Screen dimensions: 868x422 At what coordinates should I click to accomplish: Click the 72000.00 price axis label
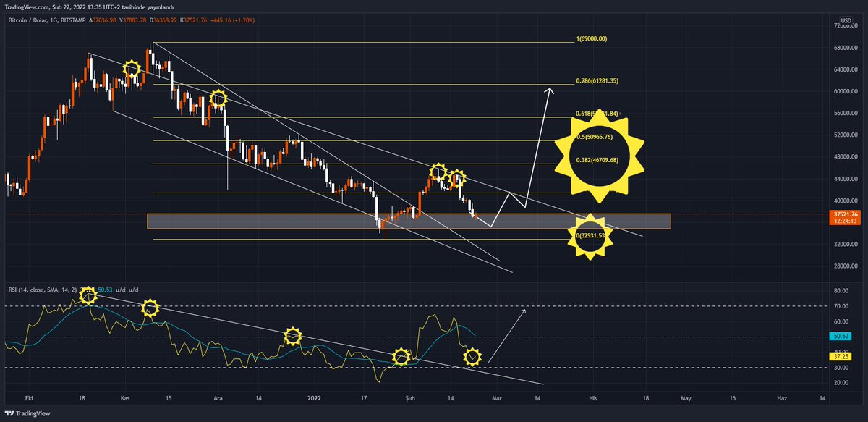click(x=844, y=26)
